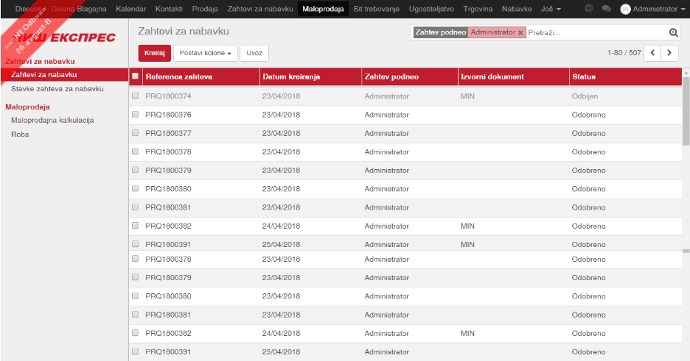690x361 pixels.
Task: Open Zahtevi za nabavku in the top navigation bar
Action: pos(260,9)
